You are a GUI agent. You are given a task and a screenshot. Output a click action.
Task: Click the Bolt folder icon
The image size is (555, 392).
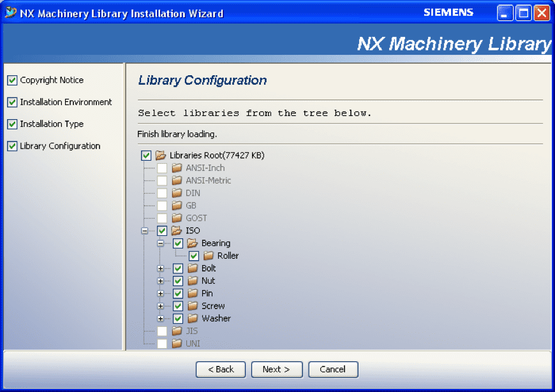(x=193, y=268)
